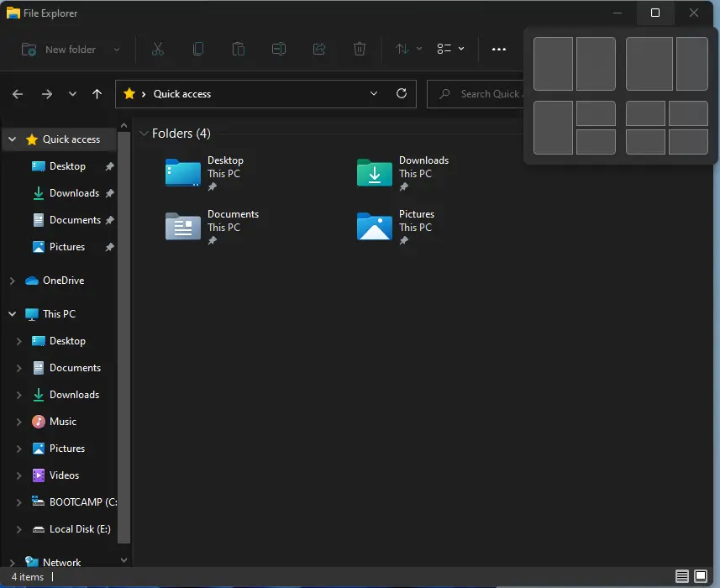720x588 pixels.
Task: Open the New item dropdown arrow
Action: click(x=117, y=50)
